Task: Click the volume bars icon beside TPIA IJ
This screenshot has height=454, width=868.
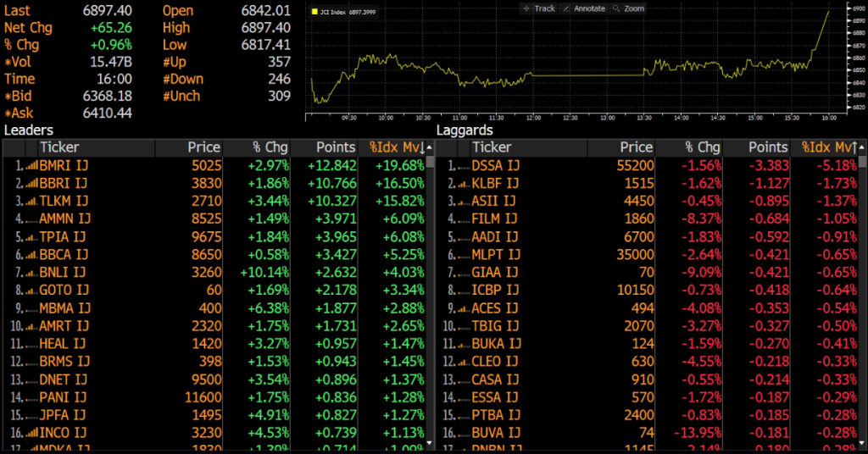Action: [x=31, y=236]
